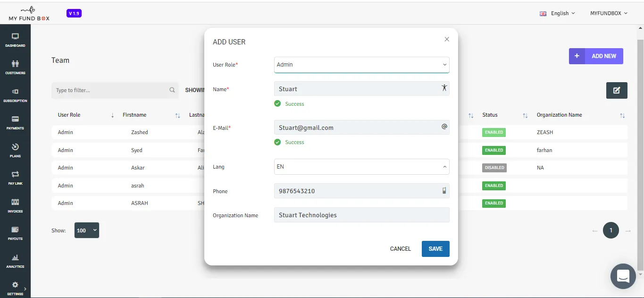Click the Name field containing Stuart
The image size is (644, 298).
tap(361, 89)
